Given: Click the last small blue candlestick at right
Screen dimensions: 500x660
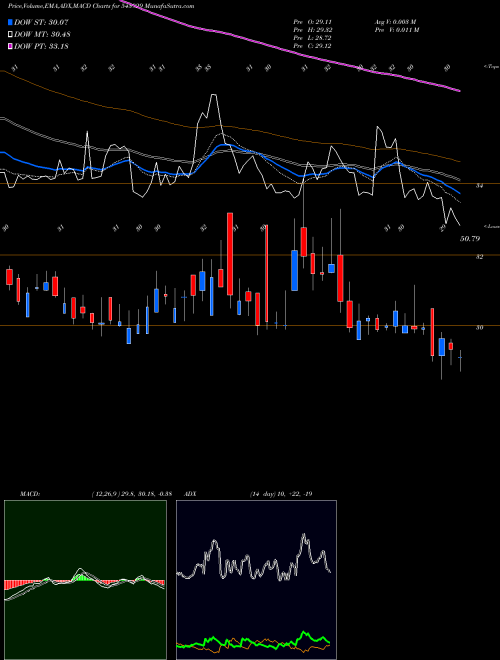Looking at the screenshot, I should [460, 357].
